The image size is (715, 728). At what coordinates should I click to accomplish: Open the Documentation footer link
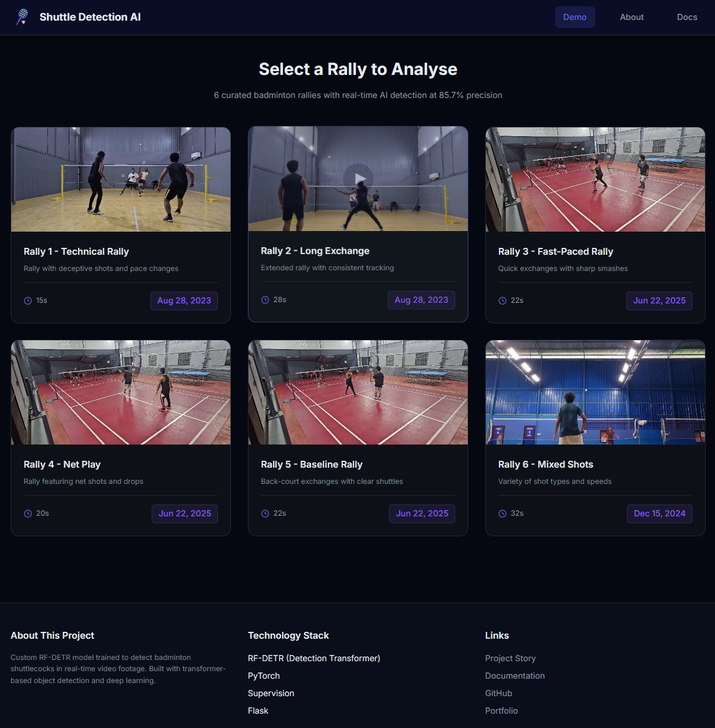(x=515, y=676)
